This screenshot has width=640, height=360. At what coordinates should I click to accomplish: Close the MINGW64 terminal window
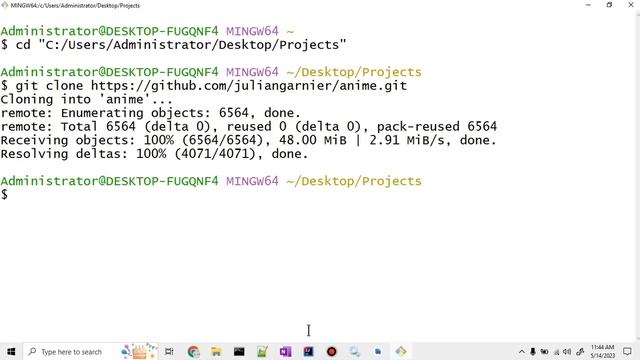click(x=631, y=5)
